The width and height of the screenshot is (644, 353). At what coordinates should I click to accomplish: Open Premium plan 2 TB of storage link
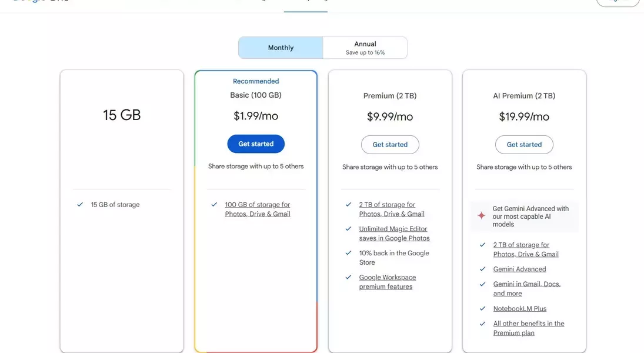(x=392, y=209)
